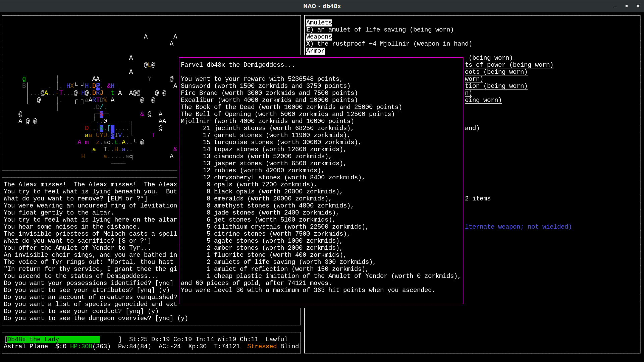
Task: Click the 'Farvel db48x the Demigoddess...' line
Action: click(238, 65)
